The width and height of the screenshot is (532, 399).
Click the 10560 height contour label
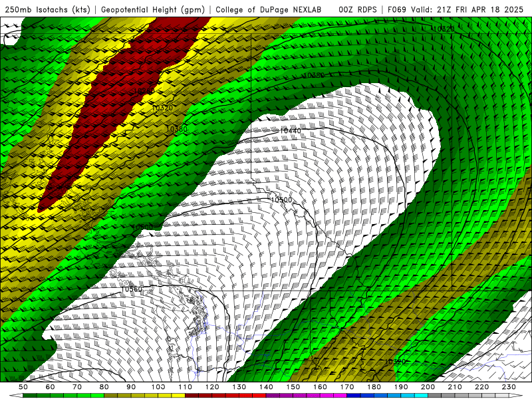click(x=131, y=289)
